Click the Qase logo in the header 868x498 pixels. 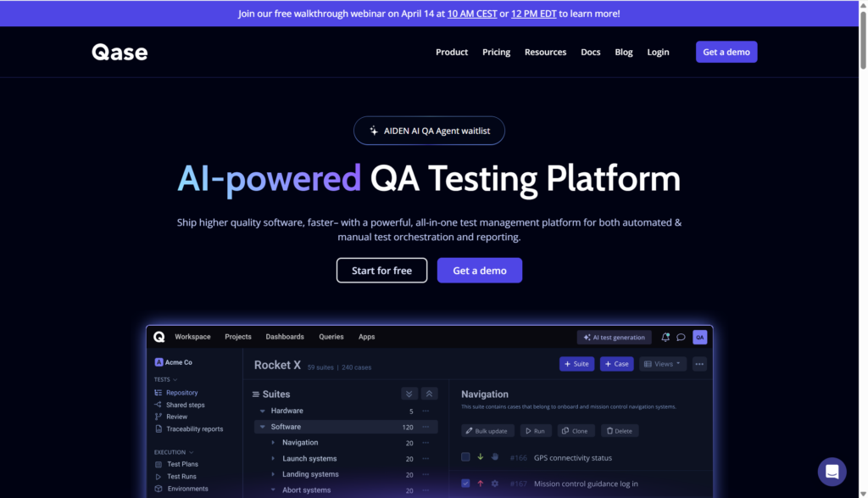[120, 53]
